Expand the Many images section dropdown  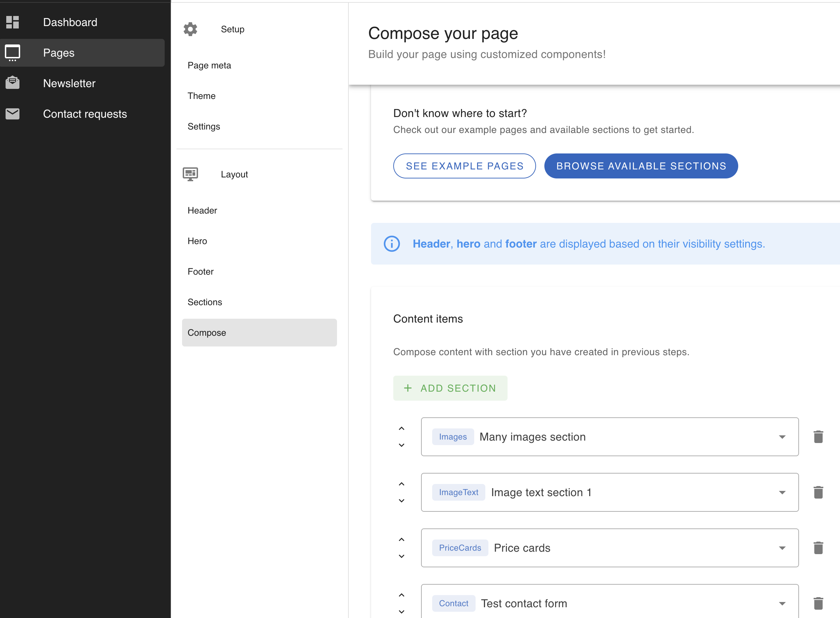coord(782,436)
